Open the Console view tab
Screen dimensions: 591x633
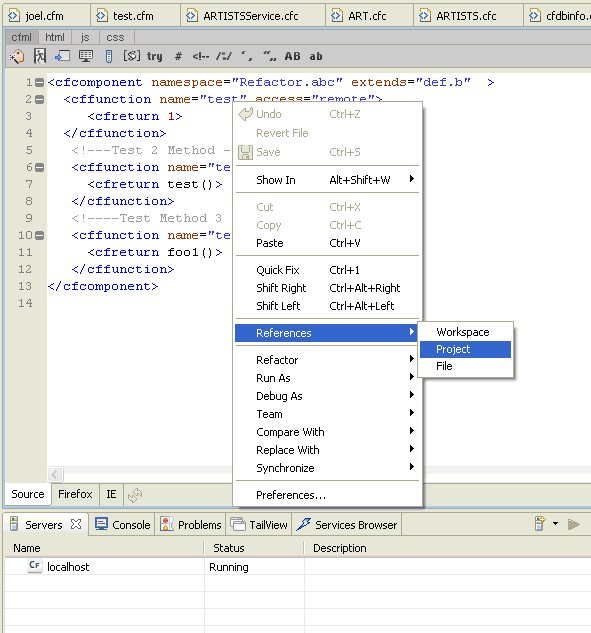click(x=122, y=524)
